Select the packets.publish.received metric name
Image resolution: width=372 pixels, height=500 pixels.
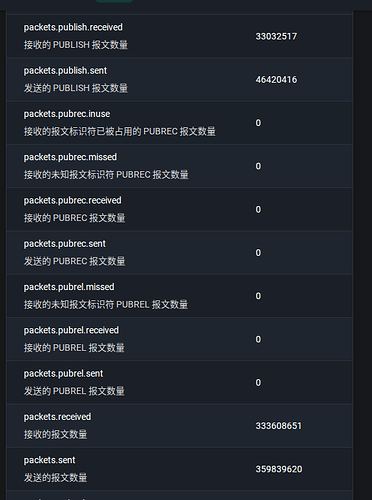click(x=73, y=27)
